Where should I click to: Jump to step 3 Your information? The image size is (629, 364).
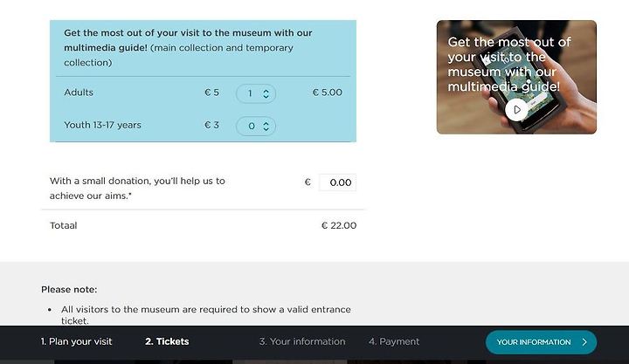(302, 341)
